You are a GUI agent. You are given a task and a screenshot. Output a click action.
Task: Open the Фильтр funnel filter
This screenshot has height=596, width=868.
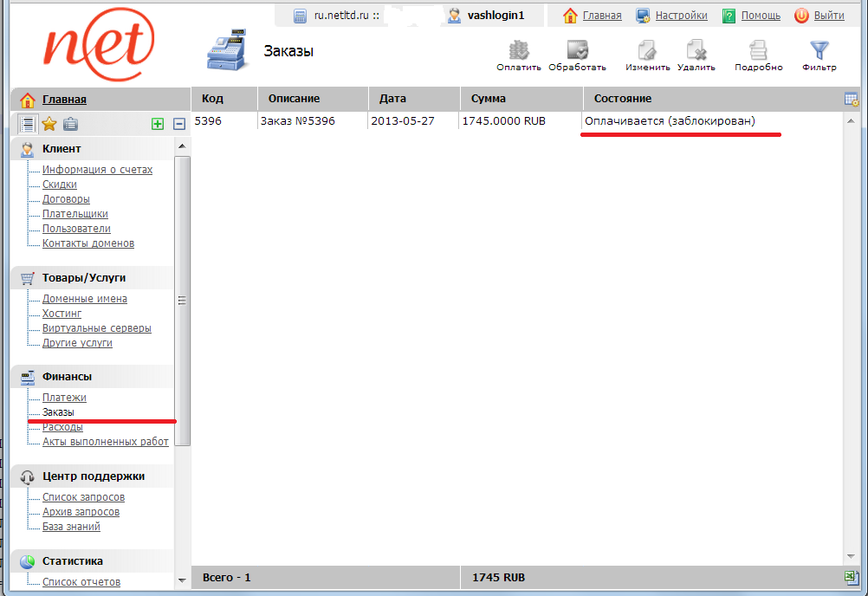[819, 50]
